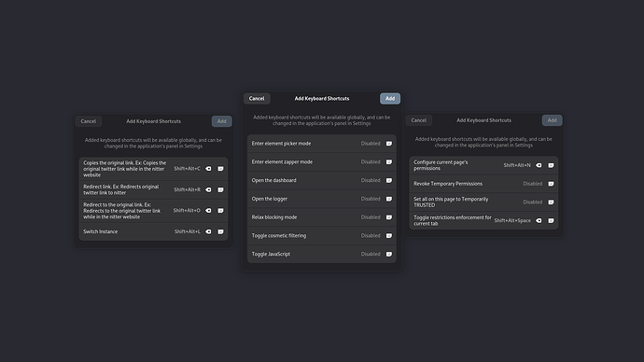Click edit shortcut icon for Relax blocking mode

click(389, 217)
